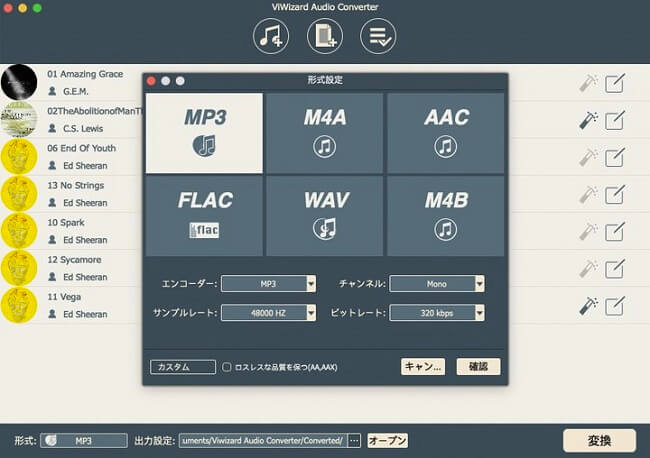Click effects wand for 01 Amazing Grace

(x=588, y=83)
